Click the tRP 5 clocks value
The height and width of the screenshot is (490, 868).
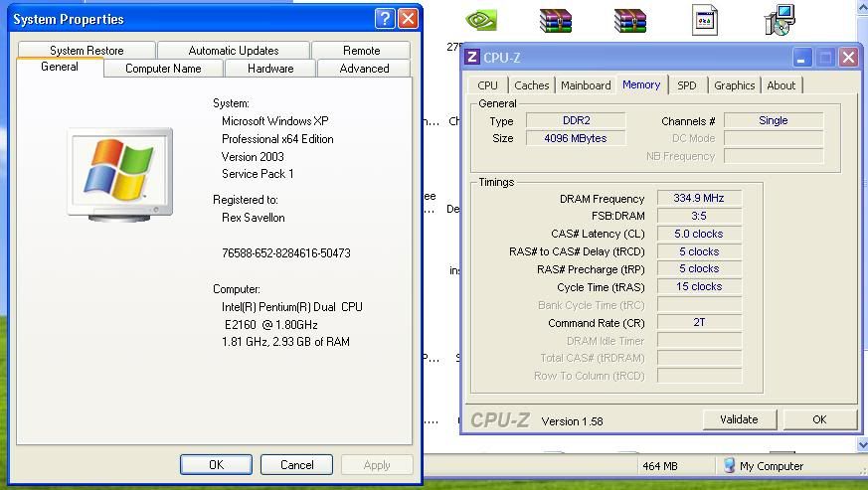pyautogui.click(x=699, y=268)
